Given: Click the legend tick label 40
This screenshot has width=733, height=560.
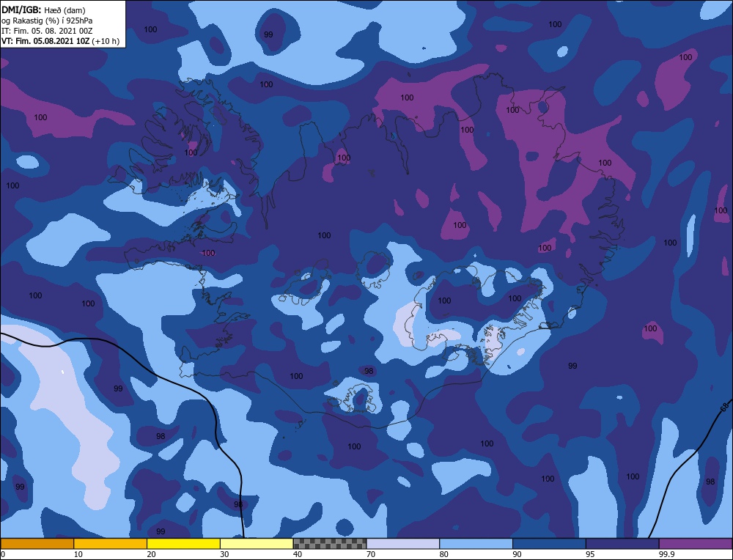Looking at the screenshot, I should pos(298,554).
